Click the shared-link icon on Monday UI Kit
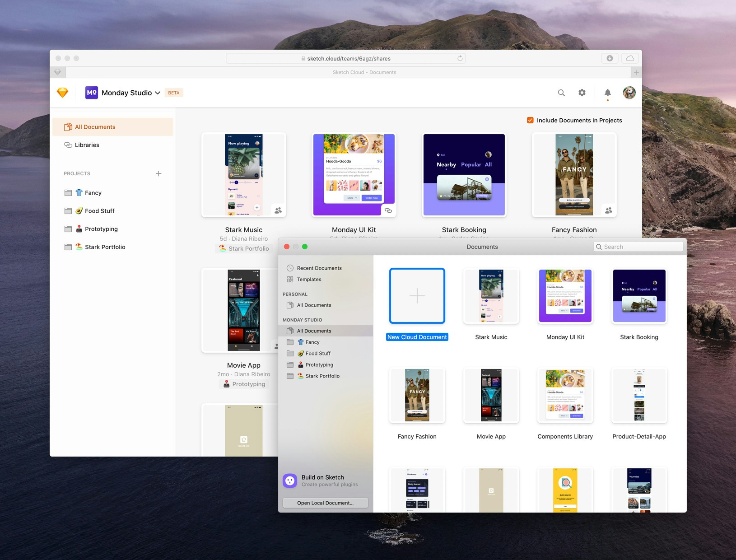The height and width of the screenshot is (560, 736). pos(387,210)
